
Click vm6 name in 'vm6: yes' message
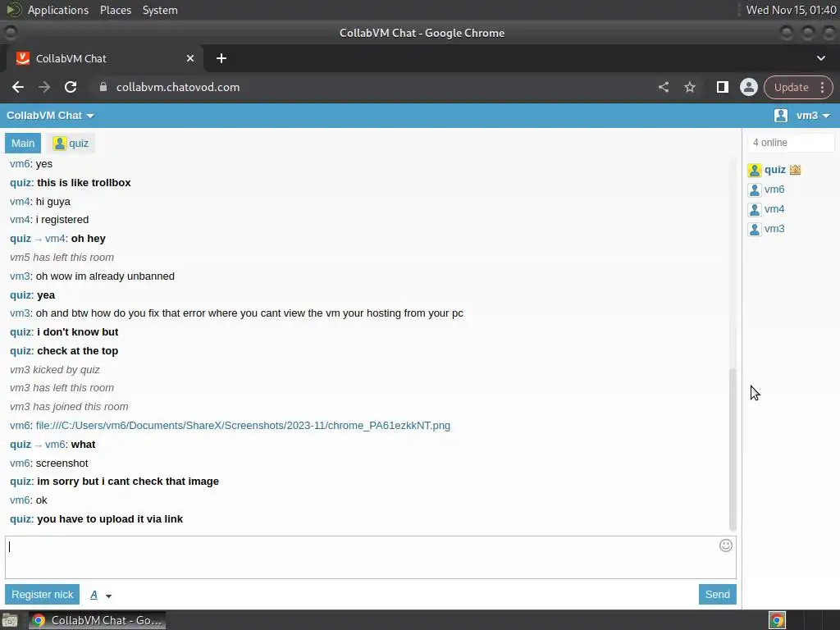[x=20, y=164]
